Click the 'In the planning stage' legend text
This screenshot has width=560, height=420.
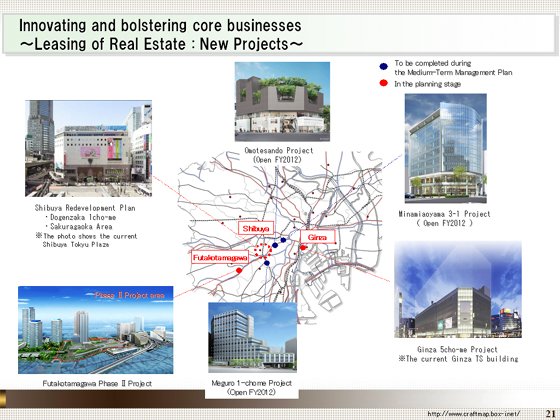[x=428, y=84]
